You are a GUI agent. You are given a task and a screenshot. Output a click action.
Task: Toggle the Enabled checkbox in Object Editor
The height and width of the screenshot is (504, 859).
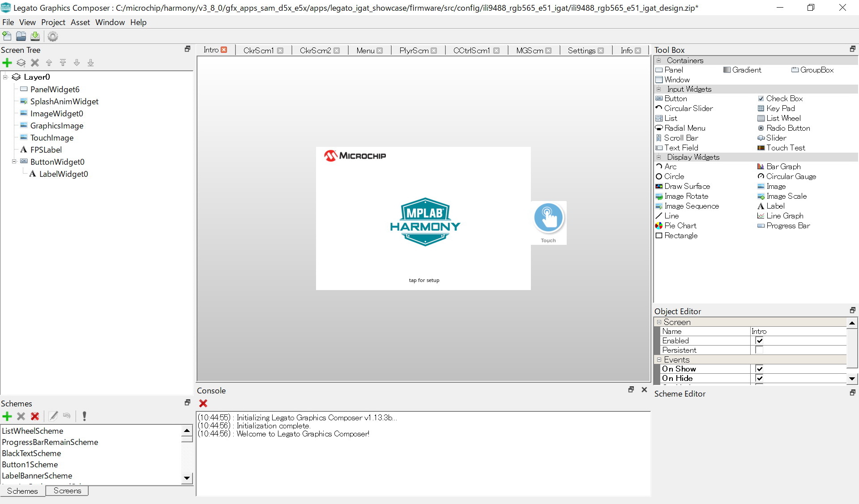click(760, 341)
